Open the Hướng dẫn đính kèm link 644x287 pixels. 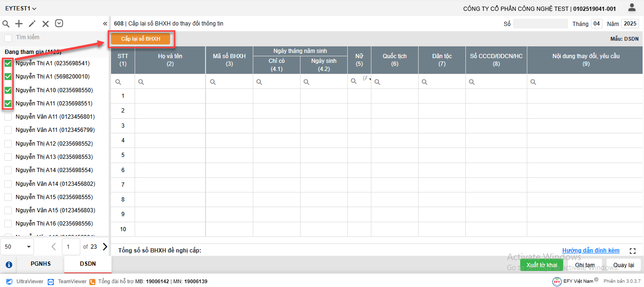591,251
